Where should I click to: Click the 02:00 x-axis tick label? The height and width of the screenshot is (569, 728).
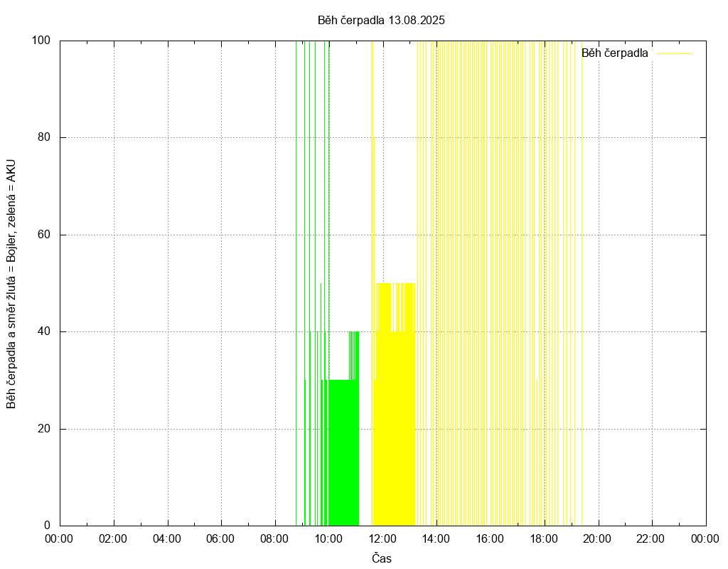click(x=113, y=539)
